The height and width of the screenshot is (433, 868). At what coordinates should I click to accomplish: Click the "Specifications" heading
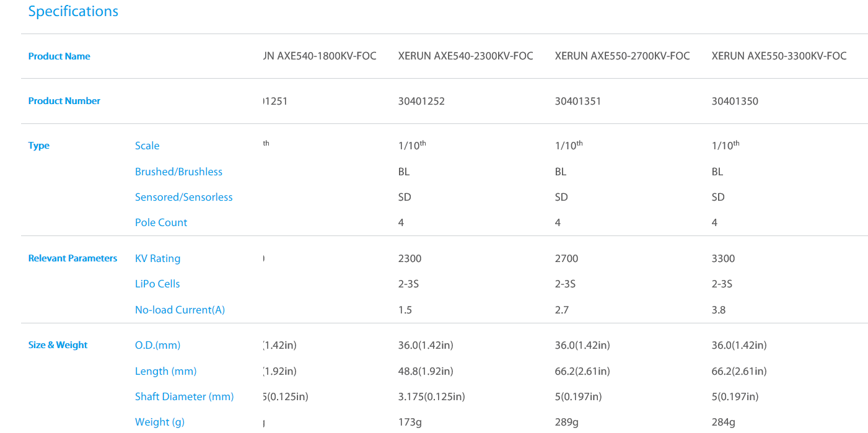click(x=73, y=12)
